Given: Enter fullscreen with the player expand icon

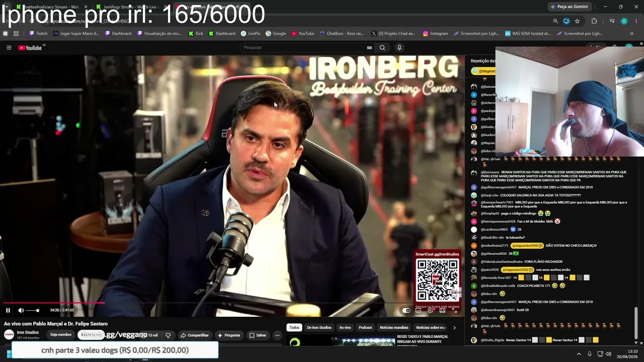Looking at the screenshot, I should (454, 310).
